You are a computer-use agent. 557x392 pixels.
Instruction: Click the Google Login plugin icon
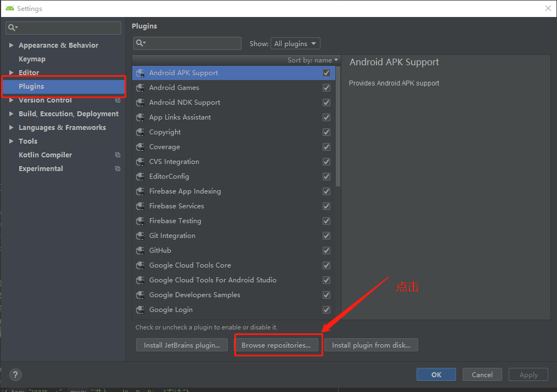140,310
